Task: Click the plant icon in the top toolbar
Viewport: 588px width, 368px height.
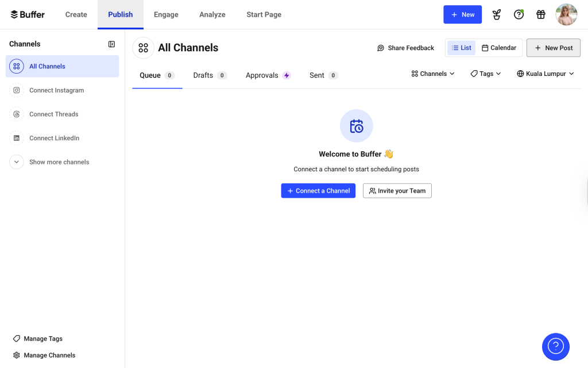Action: [x=496, y=14]
